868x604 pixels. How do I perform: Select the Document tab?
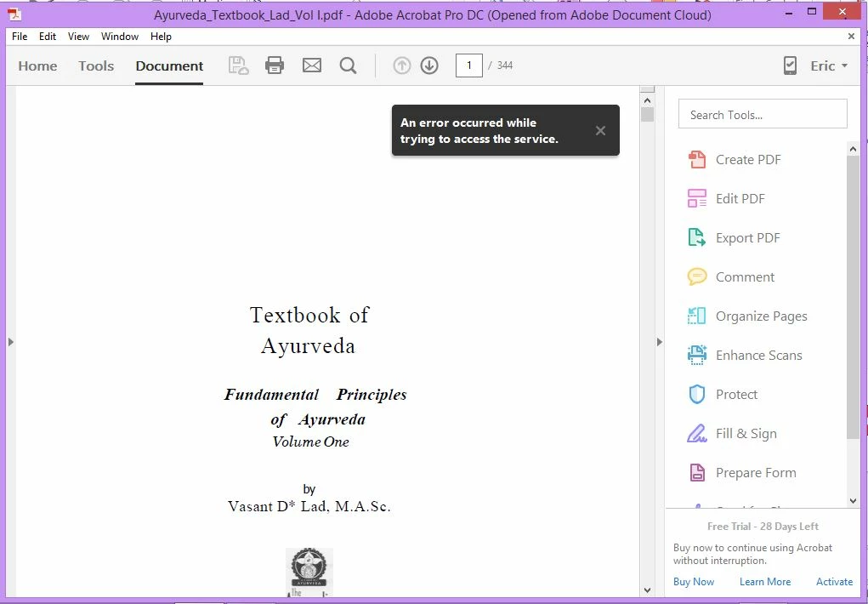point(169,66)
